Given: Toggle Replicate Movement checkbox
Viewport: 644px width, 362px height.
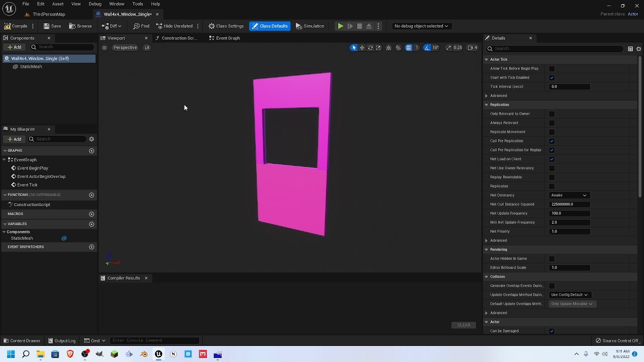Looking at the screenshot, I should [552, 132].
